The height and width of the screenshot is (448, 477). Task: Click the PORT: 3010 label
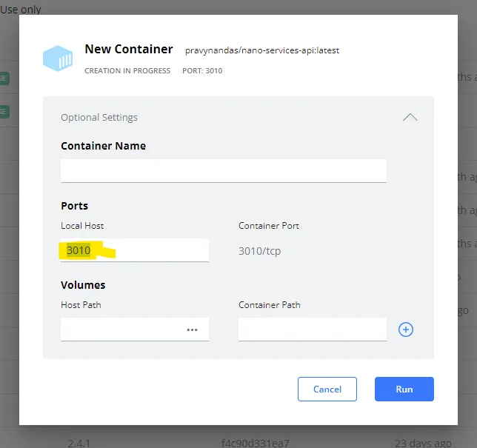click(x=202, y=71)
